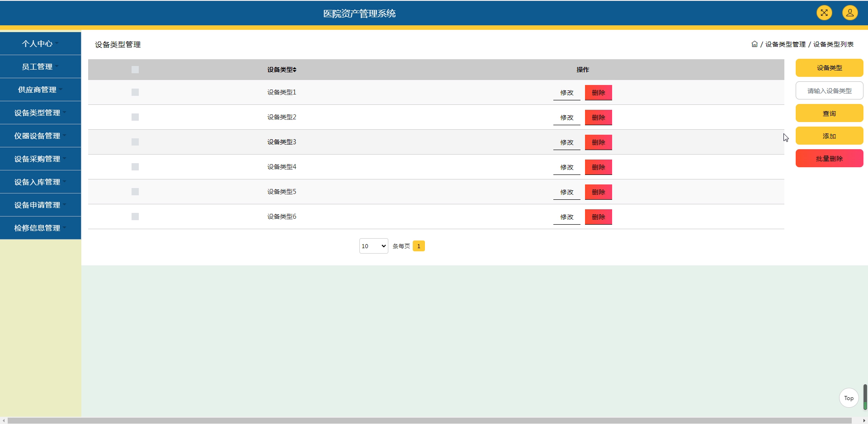Expand the 设备采购管理 sidebar menu

point(40,159)
